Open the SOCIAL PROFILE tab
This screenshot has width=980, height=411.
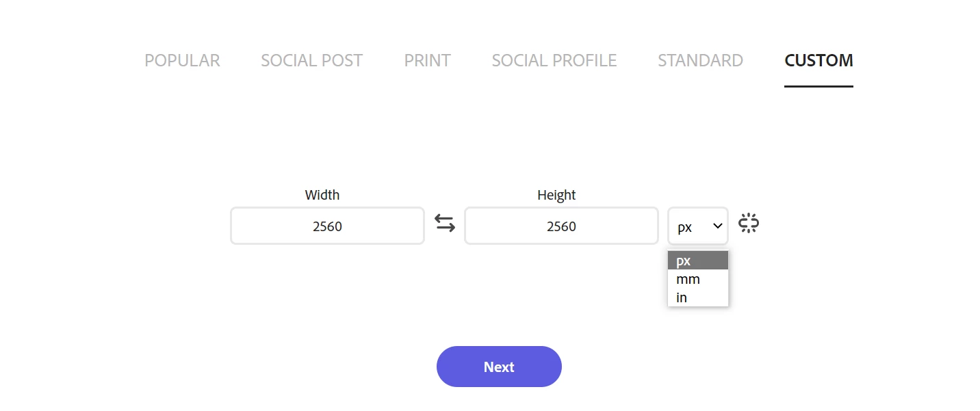click(554, 60)
